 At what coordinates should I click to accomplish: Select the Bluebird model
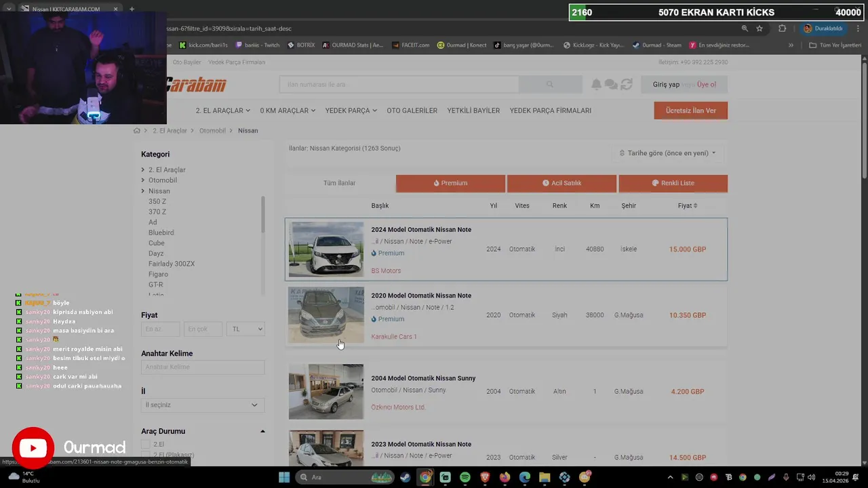(161, 232)
